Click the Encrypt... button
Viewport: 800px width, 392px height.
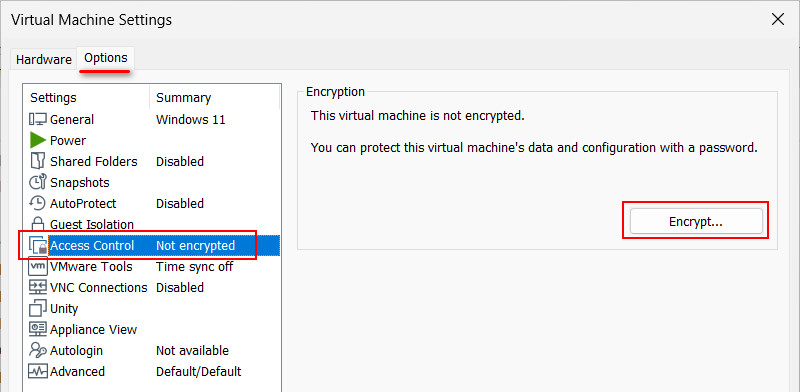pyautogui.click(x=696, y=221)
